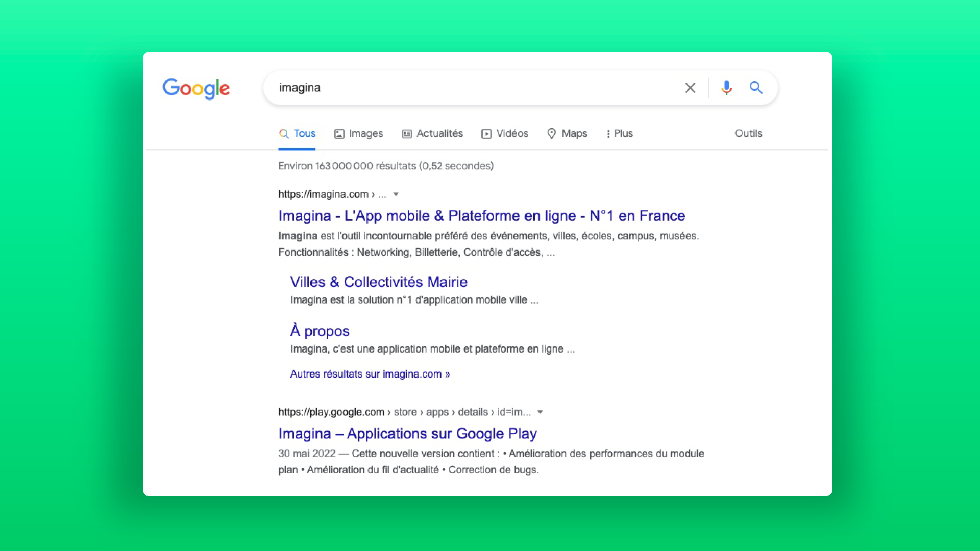Click the Google logo
The image size is (980, 551).
197,88
